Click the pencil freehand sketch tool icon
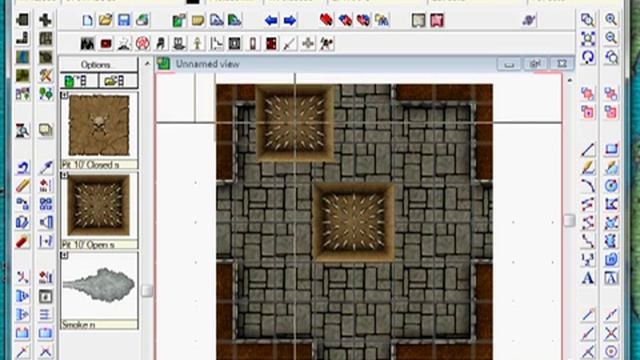 (x=588, y=168)
